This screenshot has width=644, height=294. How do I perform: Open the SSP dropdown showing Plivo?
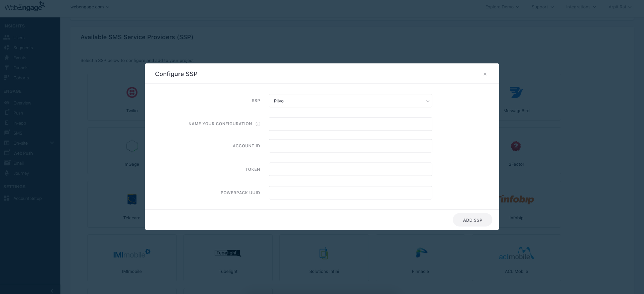pos(350,101)
